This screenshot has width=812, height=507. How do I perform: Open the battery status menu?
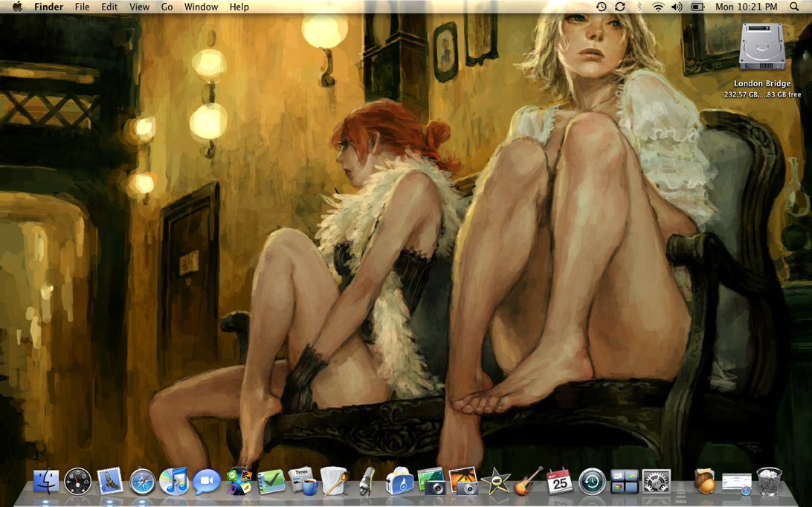tap(698, 7)
